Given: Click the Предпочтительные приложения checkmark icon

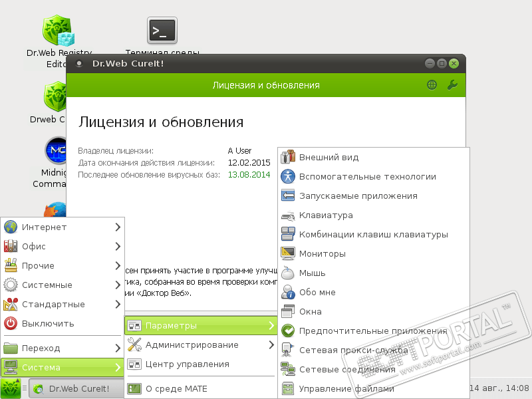Looking at the screenshot, I should [288, 331].
